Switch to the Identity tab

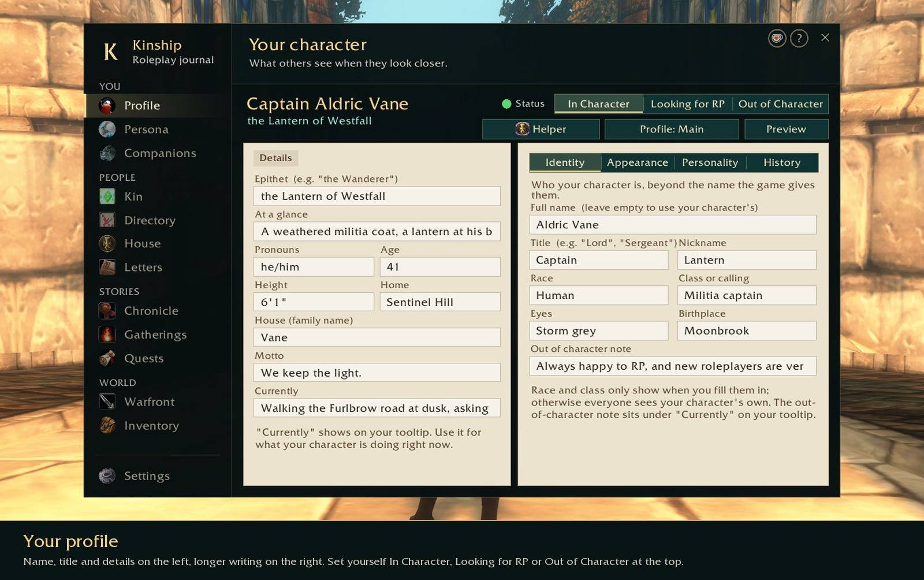click(565, 163)
